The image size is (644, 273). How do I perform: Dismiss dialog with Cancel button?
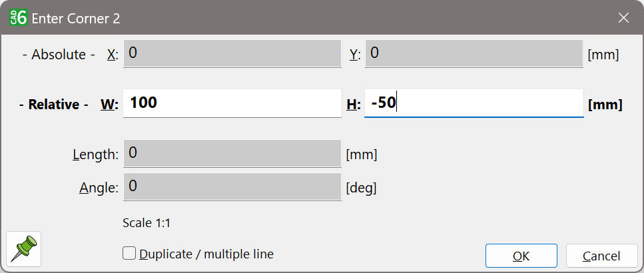point(601,256)
